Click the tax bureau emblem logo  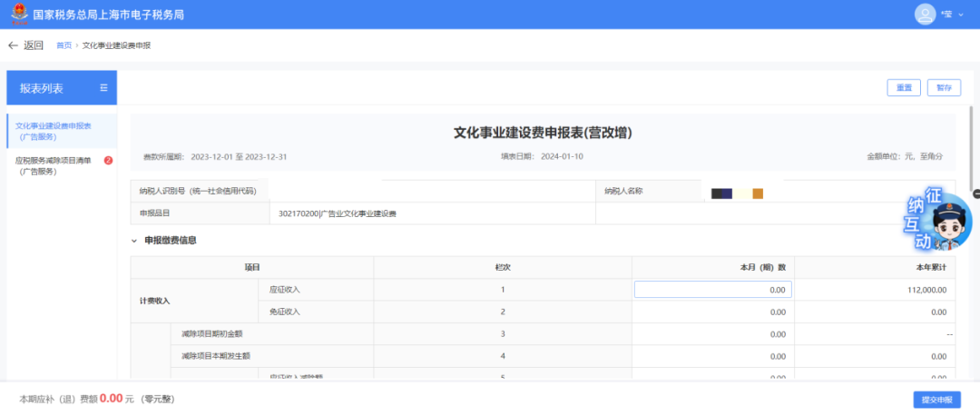pyautogui.click(x=19, y=15)
